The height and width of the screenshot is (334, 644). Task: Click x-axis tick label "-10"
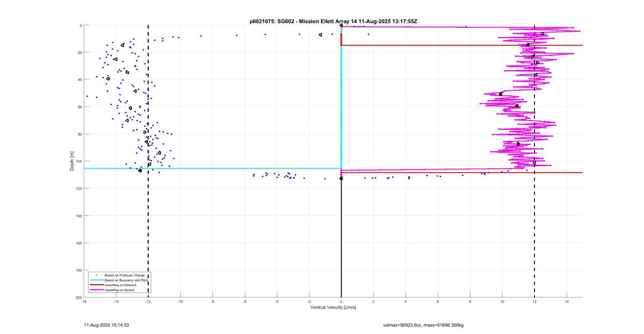point(180,301)
